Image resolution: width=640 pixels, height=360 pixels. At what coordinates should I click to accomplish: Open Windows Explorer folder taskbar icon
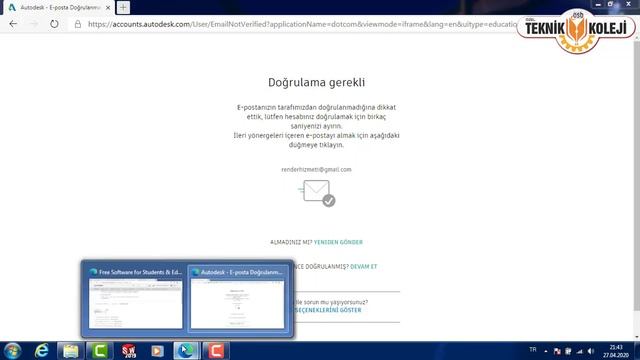coord(71,351)
